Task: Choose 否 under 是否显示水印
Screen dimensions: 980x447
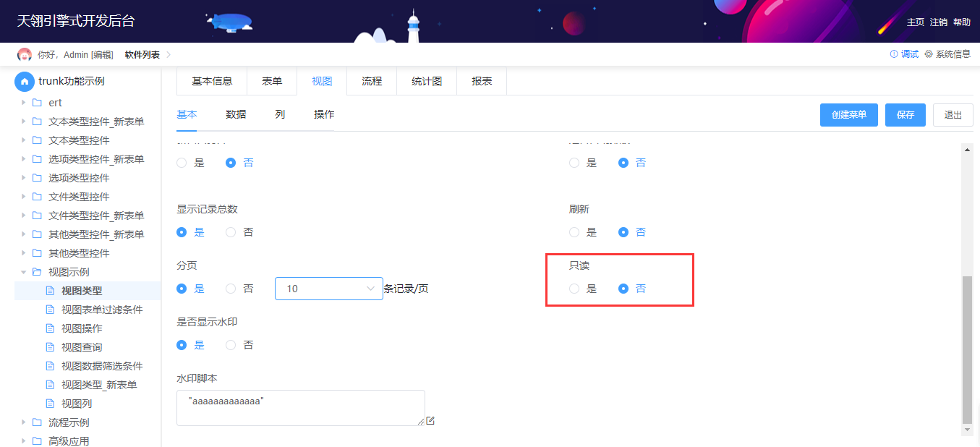Action: (x=231, y=345)
